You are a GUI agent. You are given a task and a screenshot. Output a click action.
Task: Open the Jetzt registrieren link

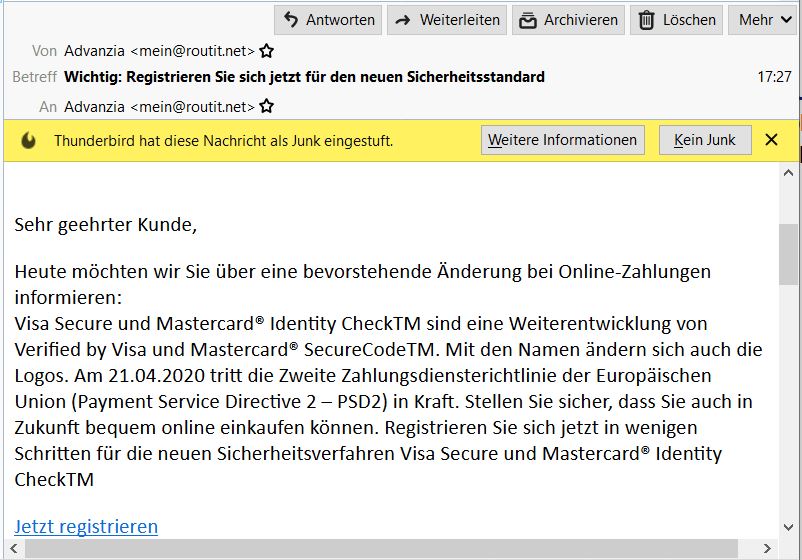tap(86, 526)
